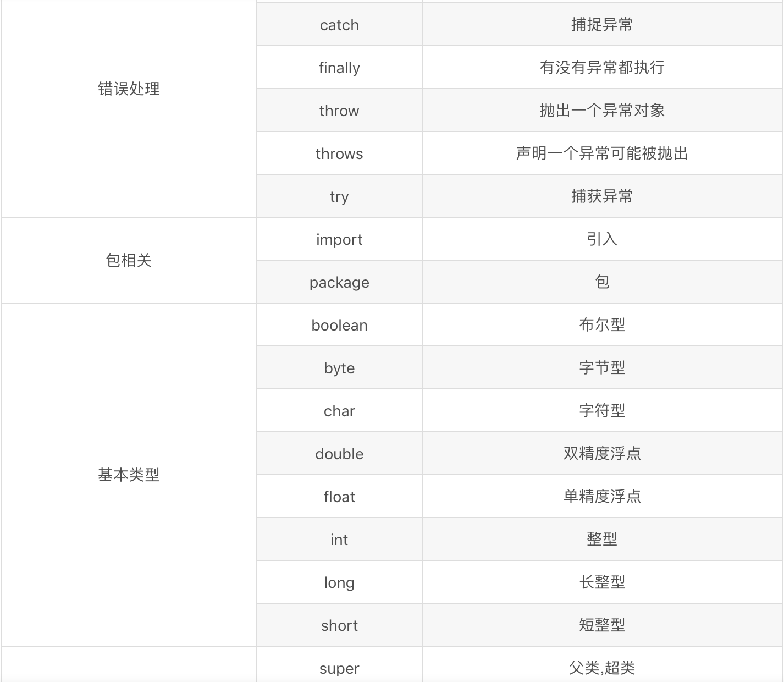The height and width of the screenshot is (682, 784).
Task: Click the long keyword cell
Action: pyautogui.click(x=339, y=582)
